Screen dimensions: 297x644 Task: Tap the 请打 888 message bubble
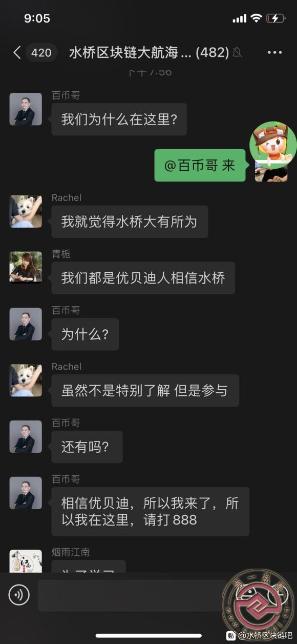coord(150,512)
